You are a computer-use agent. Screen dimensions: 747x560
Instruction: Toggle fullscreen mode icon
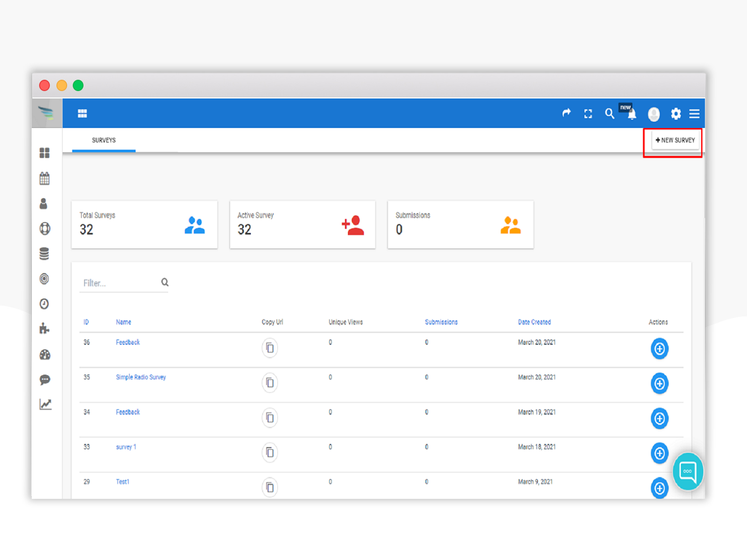pyautogui.click(x=588, y=113)
